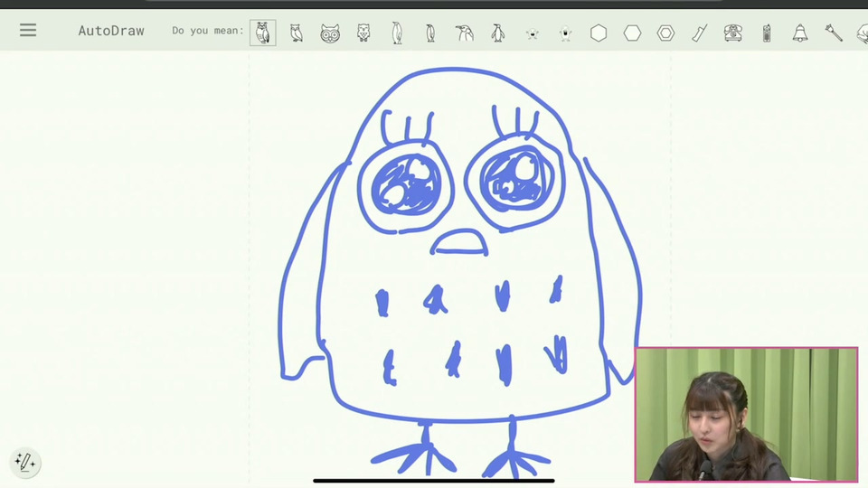Pick the wide flat hexagon suggestion

[632, 33]
